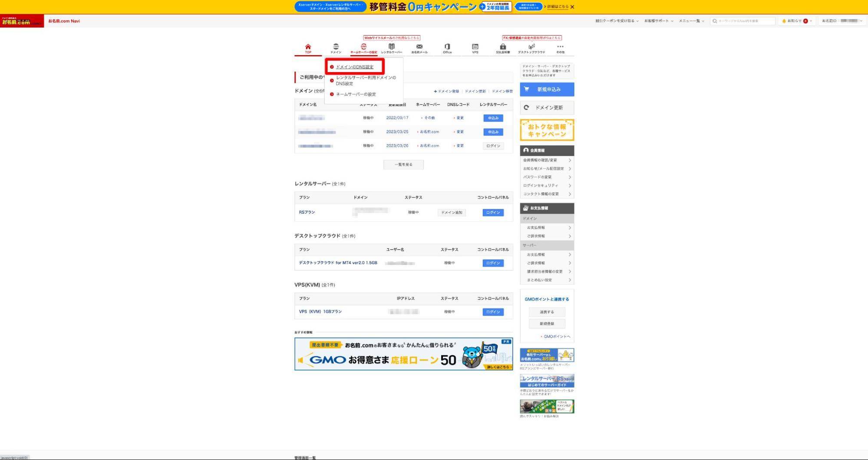Click その他 nameserver link in first domain row

[x=429, y=118]
